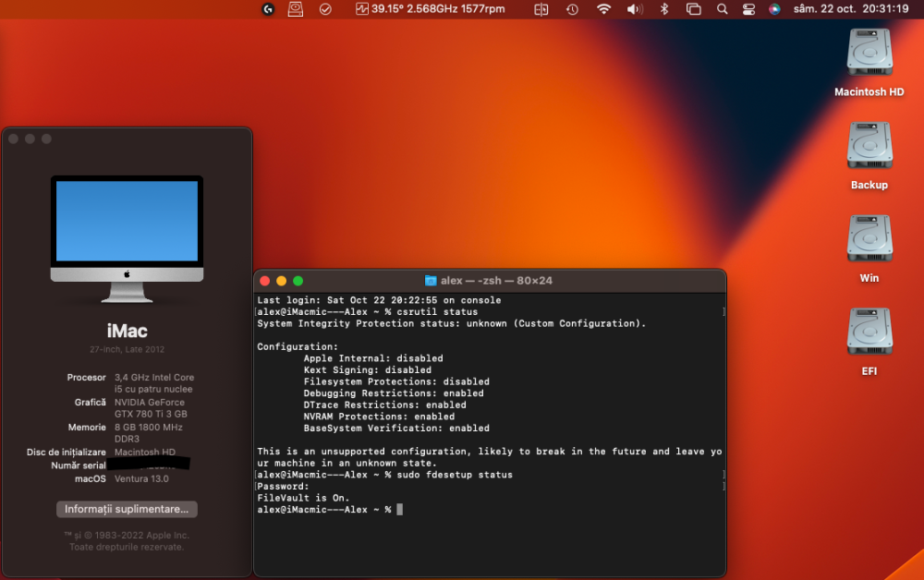The image size is (924, 580).
Task: Open the checkmark circle menu bar icon
Action: click(x=325, y=9)
